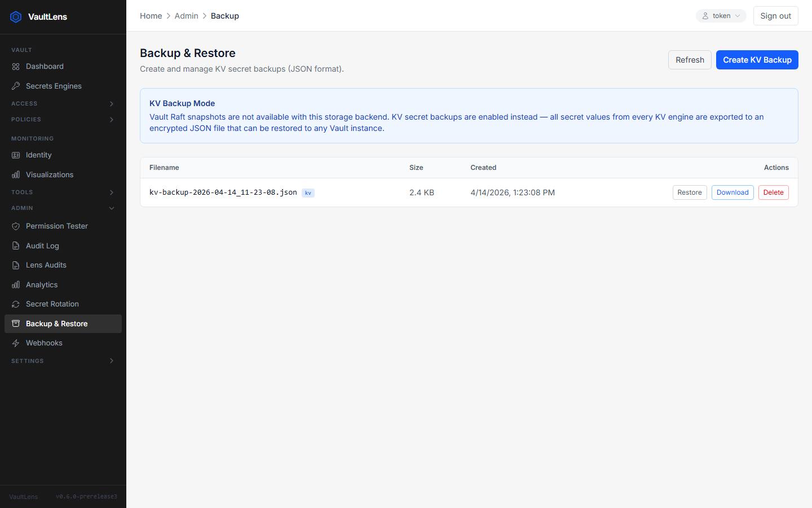Click the VaultLens hexagon logo icon
Screen dimensions: 812x508
(16, 17)
